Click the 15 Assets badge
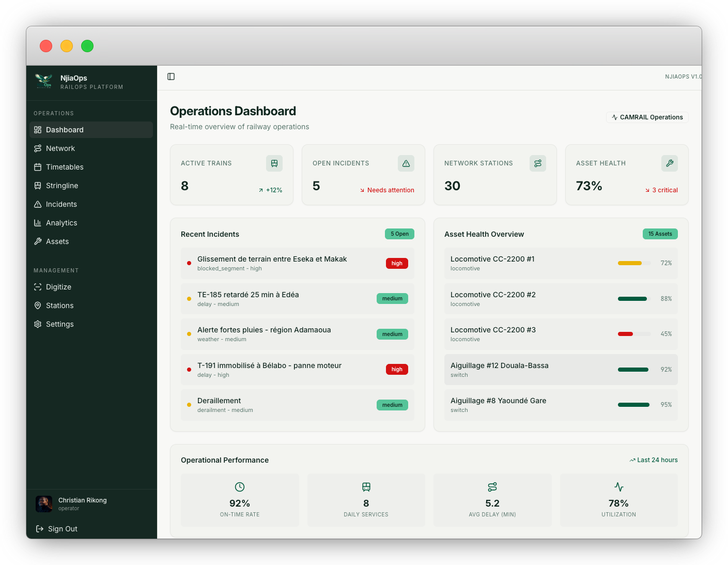The image size is (728, 565). coord(660,234)
